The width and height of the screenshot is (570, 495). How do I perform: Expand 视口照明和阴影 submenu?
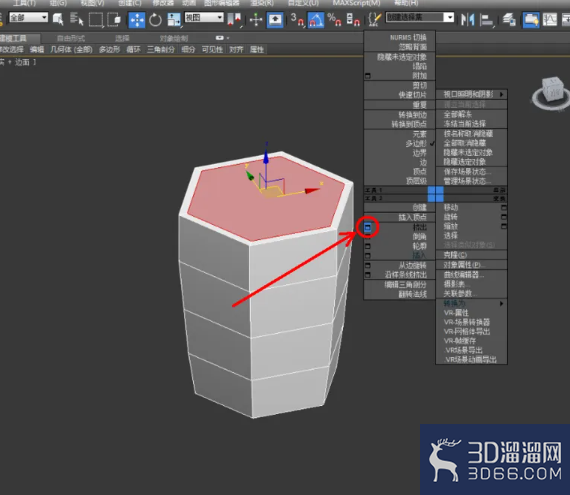[x=471, y=94]
